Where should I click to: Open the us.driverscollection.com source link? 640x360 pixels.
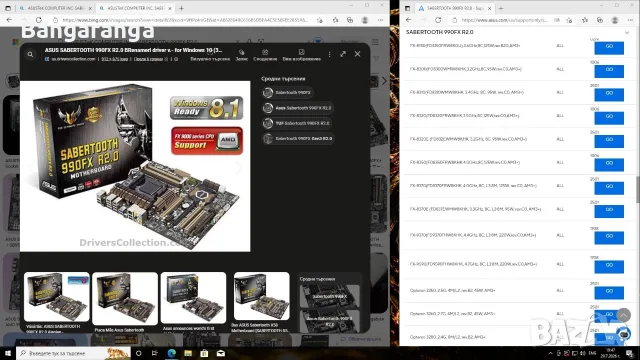point(73,59)
